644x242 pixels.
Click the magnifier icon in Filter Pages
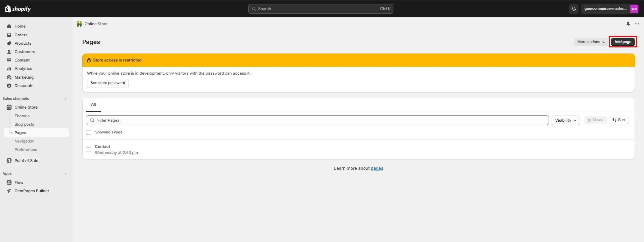tap(92, 120)
